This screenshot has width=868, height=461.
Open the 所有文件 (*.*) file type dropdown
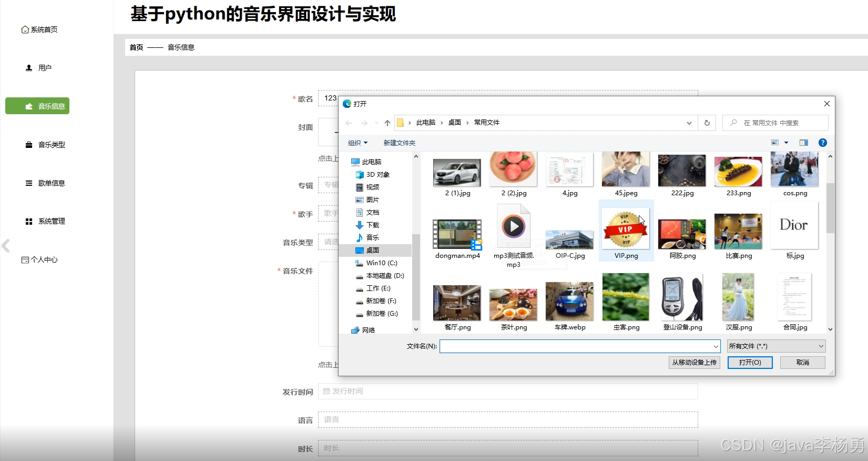pos(776,346)
